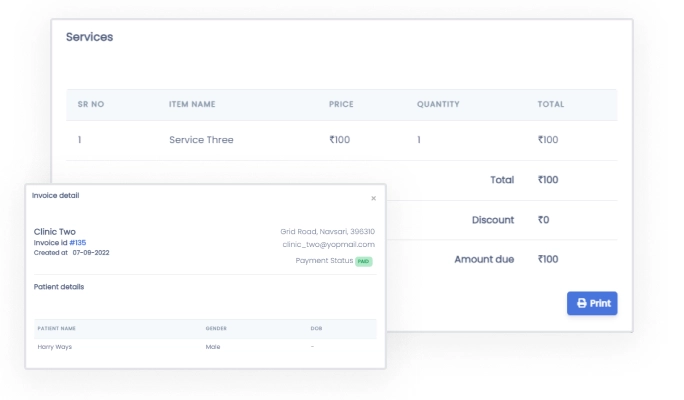684x400 pixels.
Task: Click clinic_two@yopmail.com email
Action: 328,245
